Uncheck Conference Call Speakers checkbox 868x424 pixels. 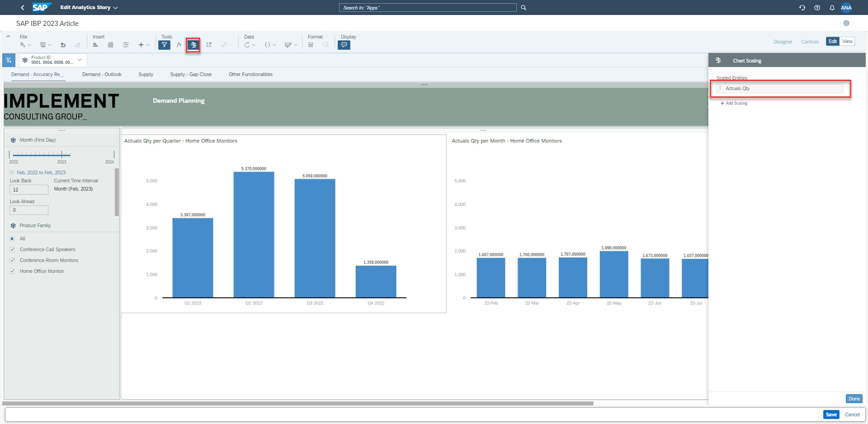pos(12,250)
